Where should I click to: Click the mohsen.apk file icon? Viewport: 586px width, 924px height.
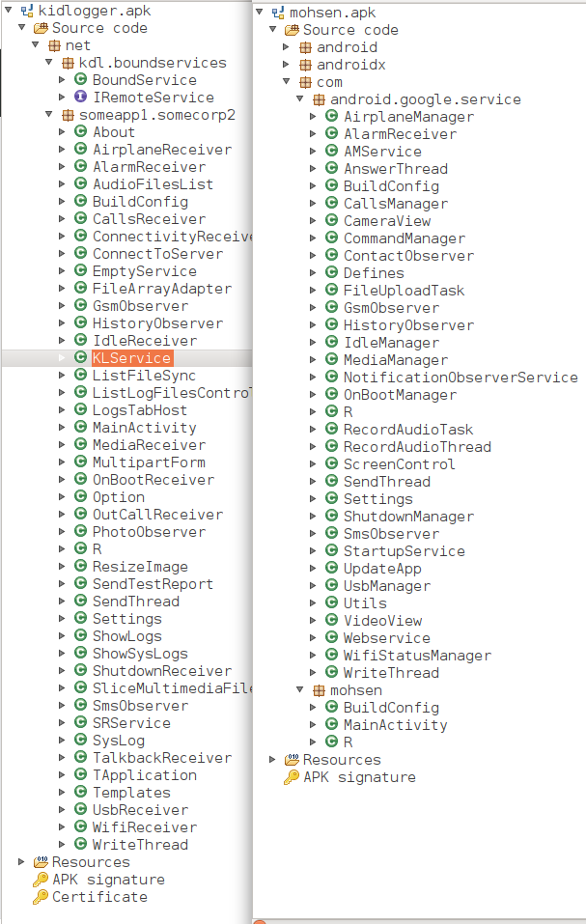click(278, 13)
